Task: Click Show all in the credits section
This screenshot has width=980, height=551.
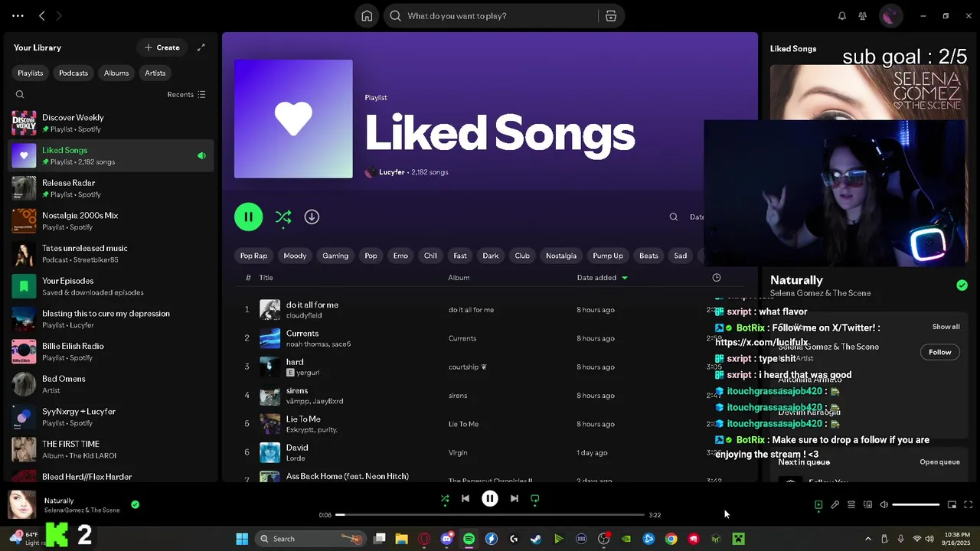Action: (x=946, y=327)
